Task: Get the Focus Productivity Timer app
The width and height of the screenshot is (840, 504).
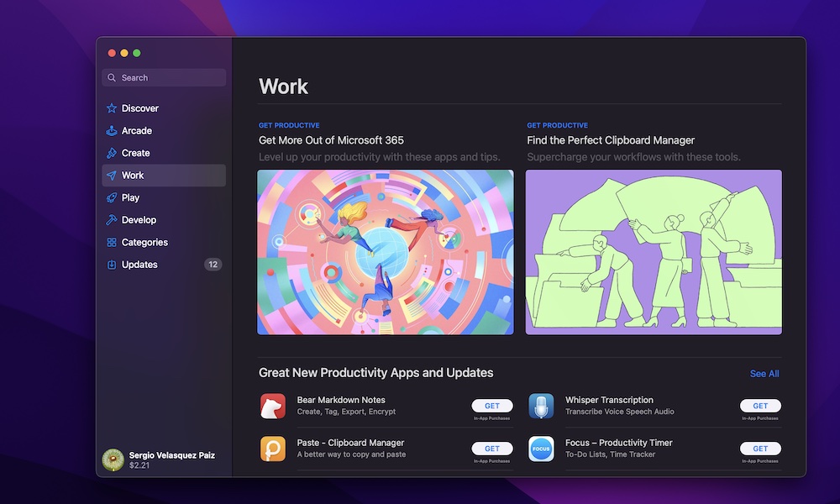Action: 760,449
